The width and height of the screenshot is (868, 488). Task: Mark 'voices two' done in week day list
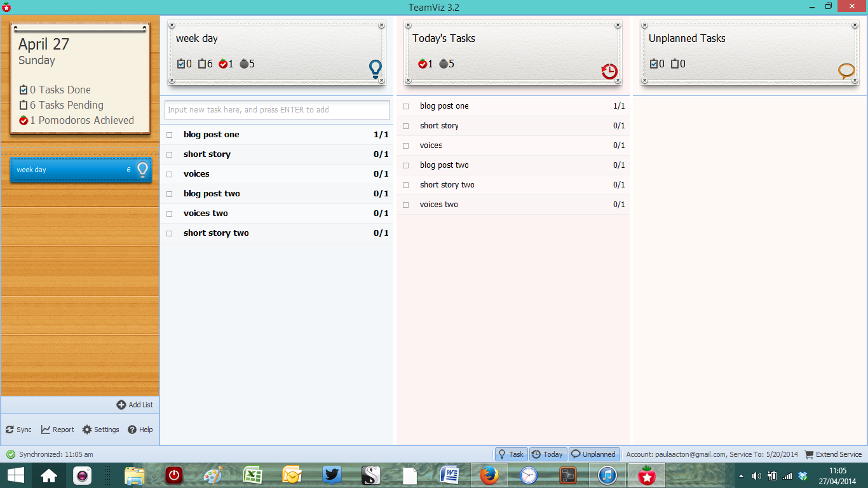click(x=170, y=213)
